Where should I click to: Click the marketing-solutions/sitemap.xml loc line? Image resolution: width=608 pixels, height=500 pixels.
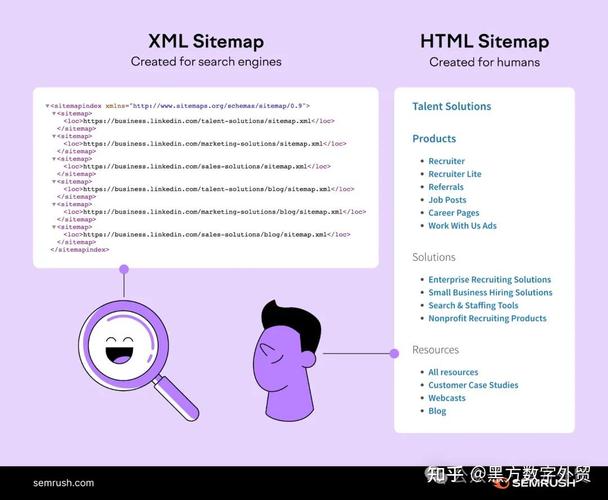205,144
